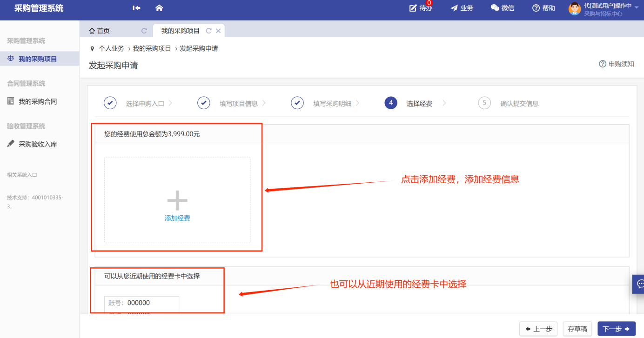
Task: Refresh the 我的采购项目 tab
Action: (208, 31)
